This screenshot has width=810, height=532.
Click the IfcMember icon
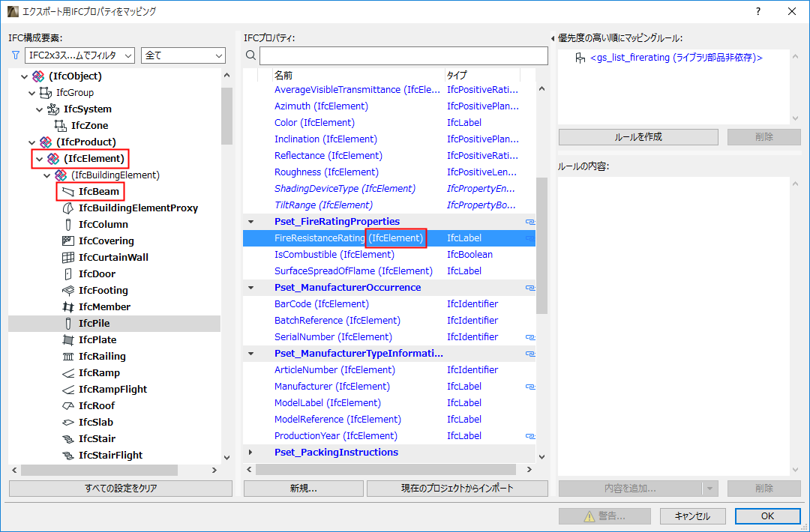[67, 307]
